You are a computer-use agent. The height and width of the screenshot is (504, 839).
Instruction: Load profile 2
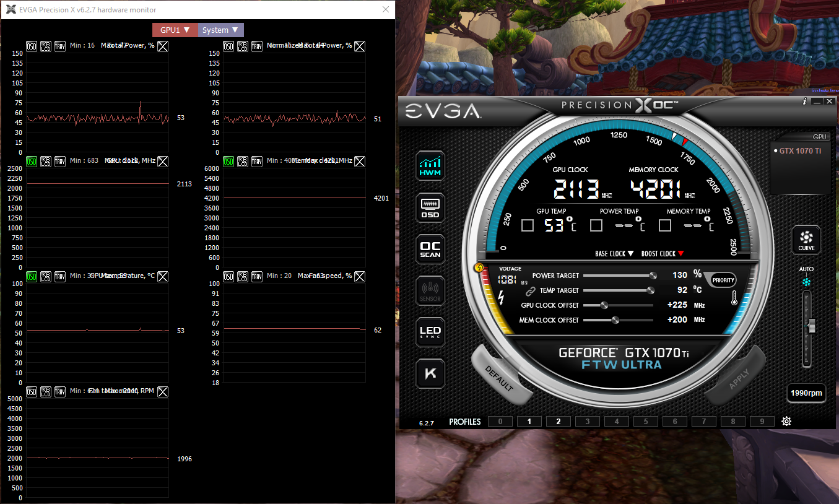point(558,422)
